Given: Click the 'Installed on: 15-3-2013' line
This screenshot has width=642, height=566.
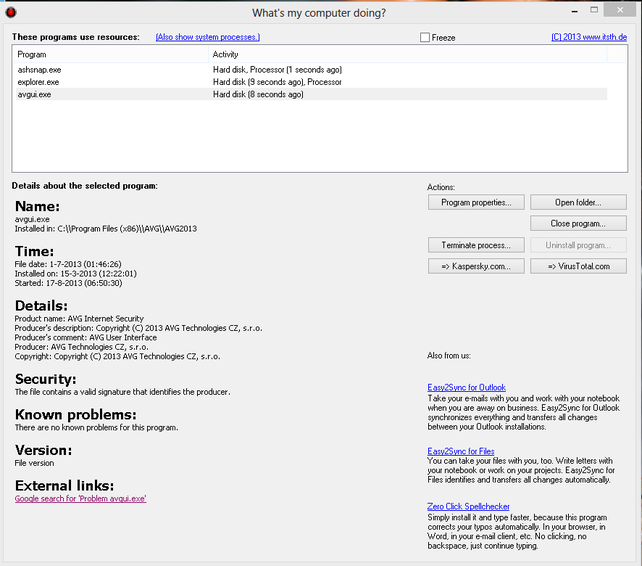Looking at the screenshot, I should (76, 274).
